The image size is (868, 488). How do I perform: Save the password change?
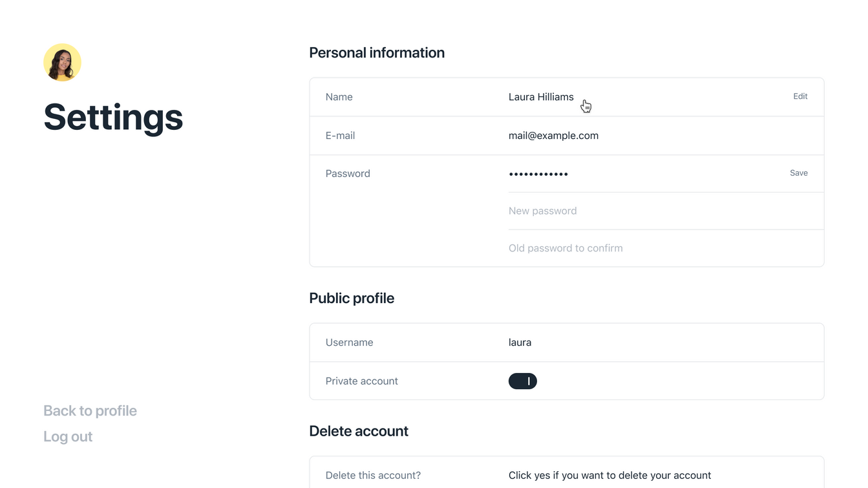point(799,173)
